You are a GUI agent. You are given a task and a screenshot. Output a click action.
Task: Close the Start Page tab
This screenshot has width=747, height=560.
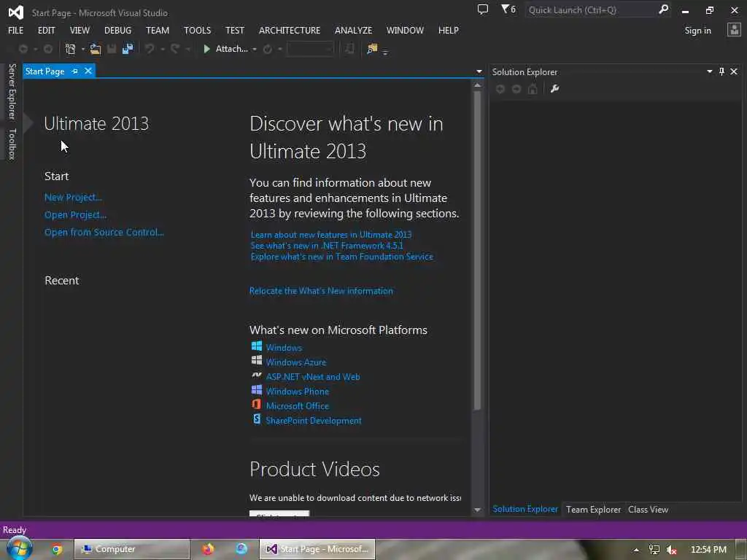pos(88,71)
